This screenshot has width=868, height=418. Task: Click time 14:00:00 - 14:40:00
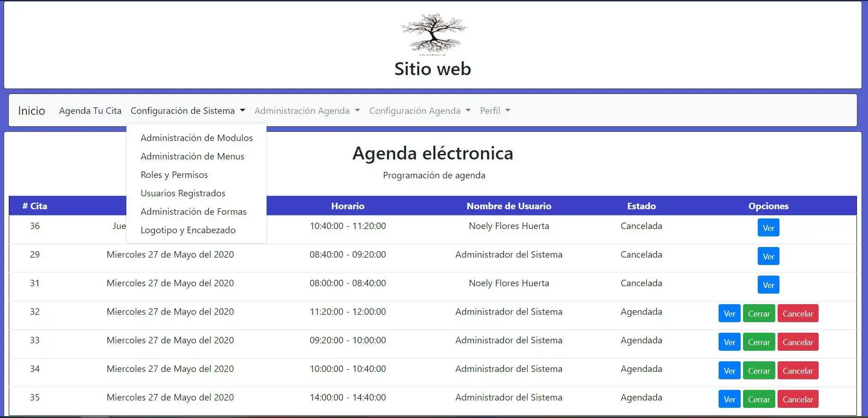pos(348,397)
